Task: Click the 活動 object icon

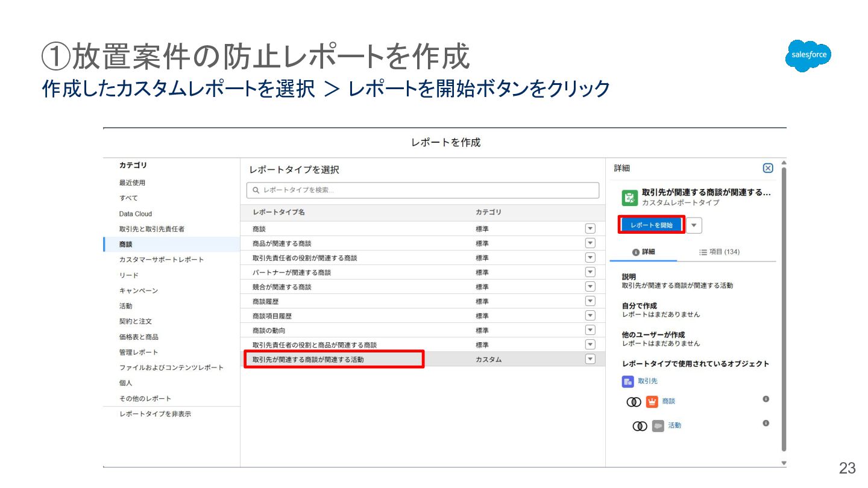Action: 658,425
